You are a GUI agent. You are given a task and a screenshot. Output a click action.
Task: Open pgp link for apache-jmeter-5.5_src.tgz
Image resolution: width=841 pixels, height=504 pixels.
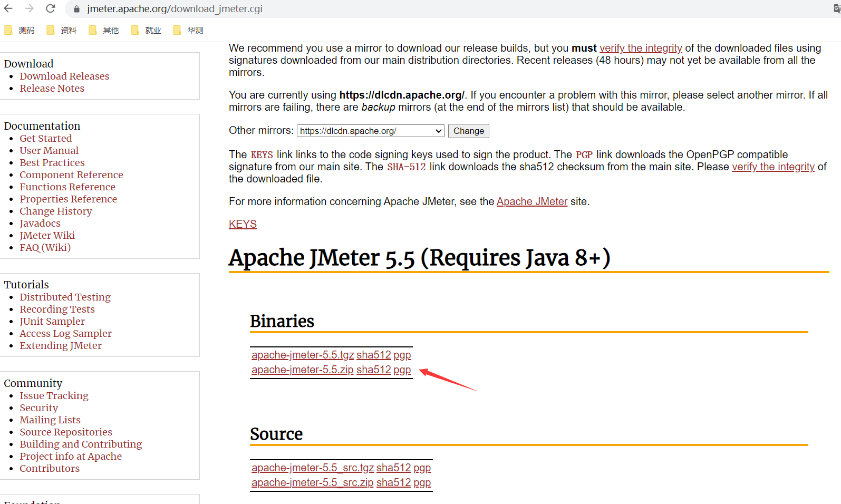pos(422,468)
